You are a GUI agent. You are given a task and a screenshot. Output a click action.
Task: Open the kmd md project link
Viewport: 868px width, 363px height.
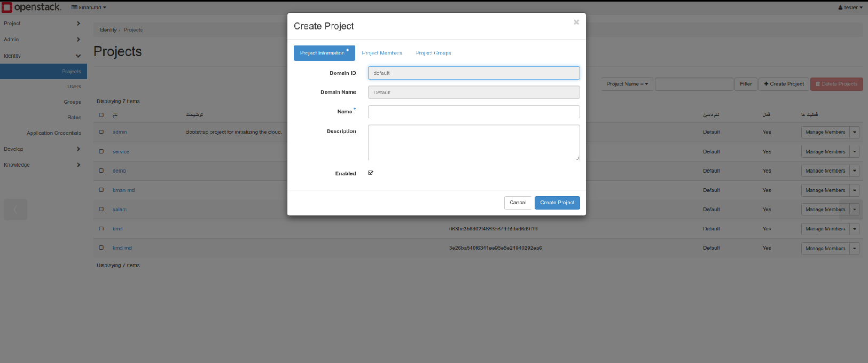click(x=122, y=248)
